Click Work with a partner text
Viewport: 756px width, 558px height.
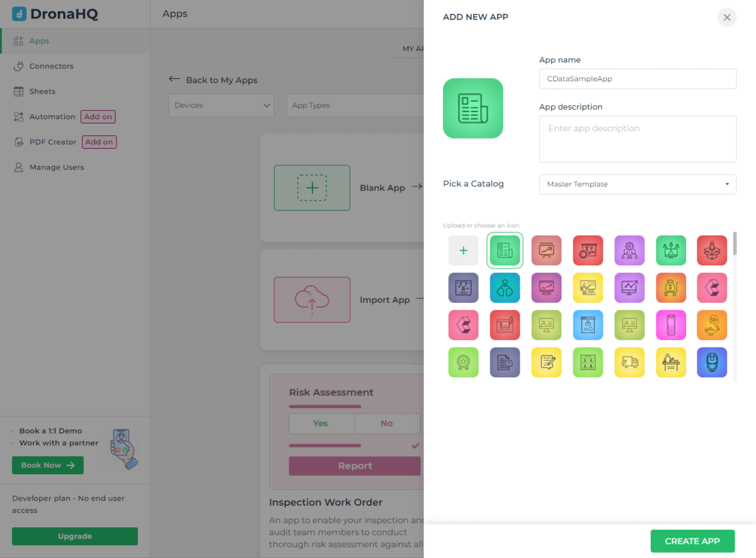point(59,443)
